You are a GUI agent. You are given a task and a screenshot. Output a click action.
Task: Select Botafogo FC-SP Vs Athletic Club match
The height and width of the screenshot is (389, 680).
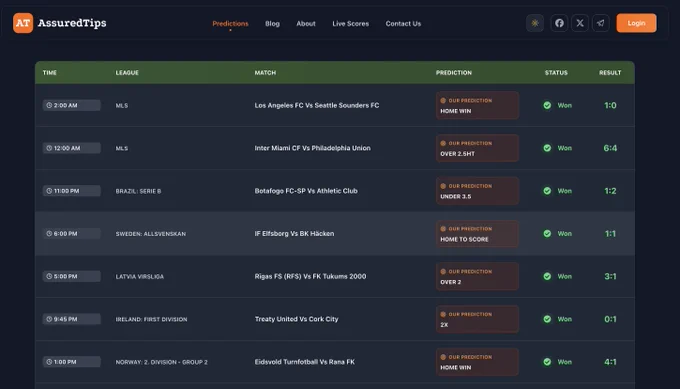point(306,191)
